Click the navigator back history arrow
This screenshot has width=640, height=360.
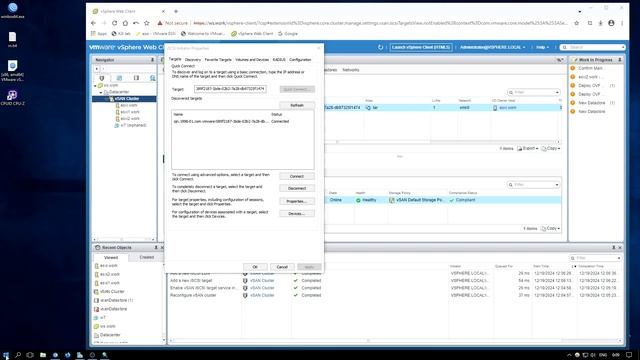tap(97, 69)
